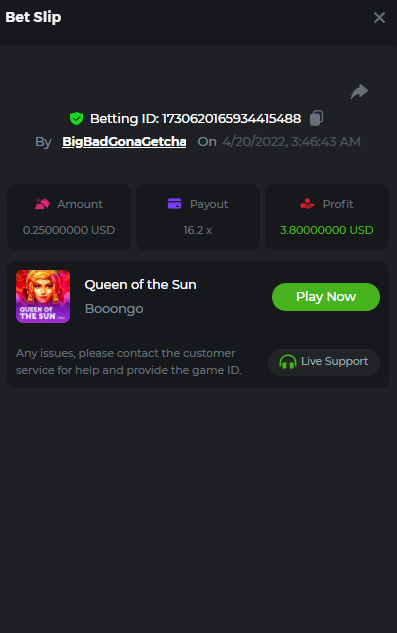397x633 pixels.
Task: Select the Betting ID number text
Action: point(231,119)
